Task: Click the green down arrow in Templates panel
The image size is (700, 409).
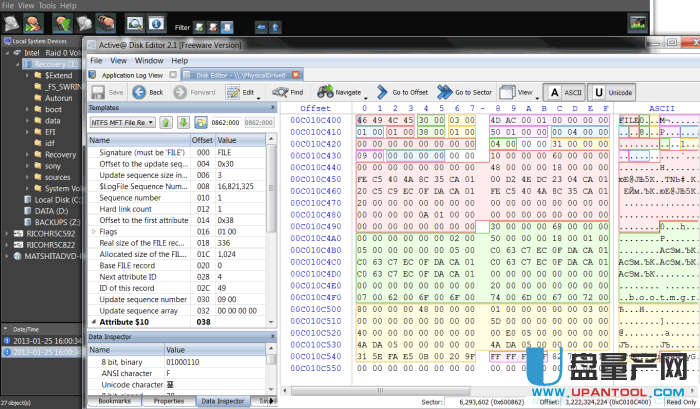Action: pyautogui.click(x=185, y=122)
